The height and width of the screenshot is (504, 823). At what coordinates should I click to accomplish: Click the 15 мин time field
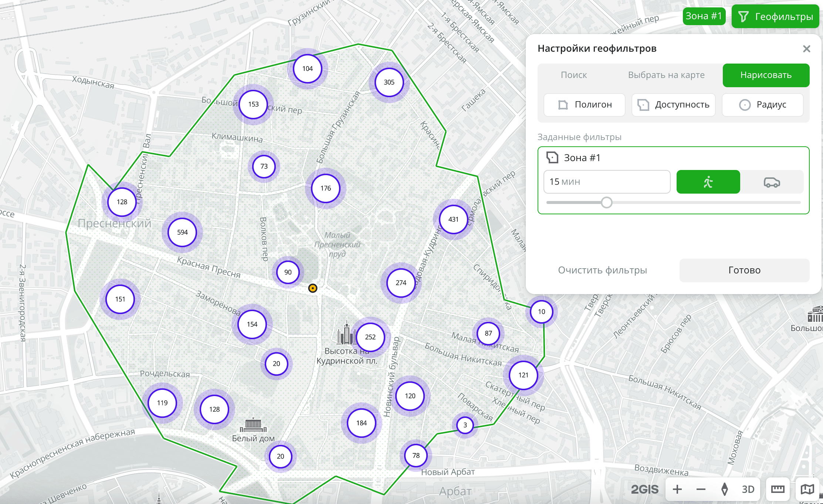point(606,182)
